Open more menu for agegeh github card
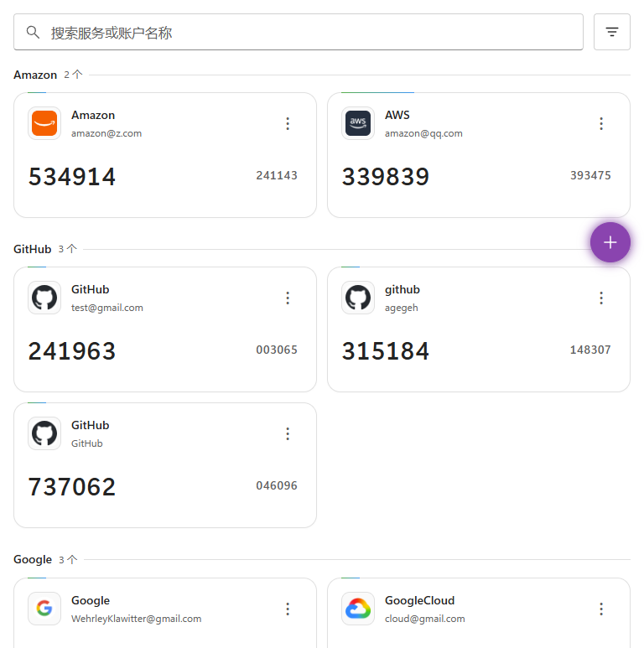644x648 pixels. coord(601,298)
